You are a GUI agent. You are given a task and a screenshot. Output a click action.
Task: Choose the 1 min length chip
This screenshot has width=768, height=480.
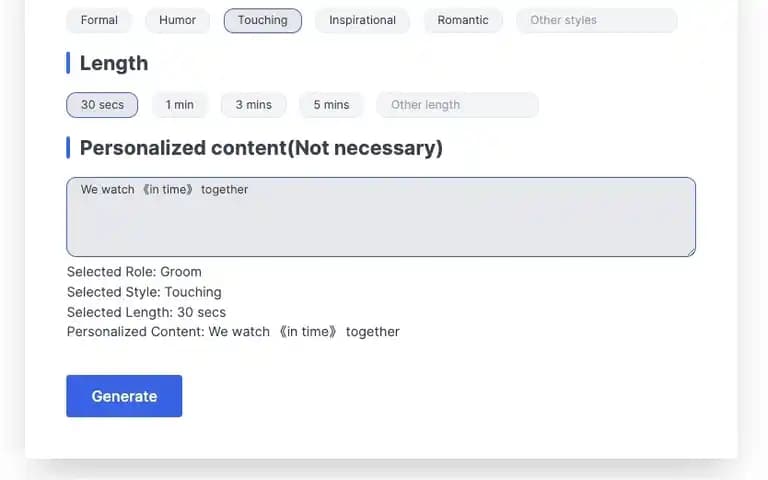point(180,105)
